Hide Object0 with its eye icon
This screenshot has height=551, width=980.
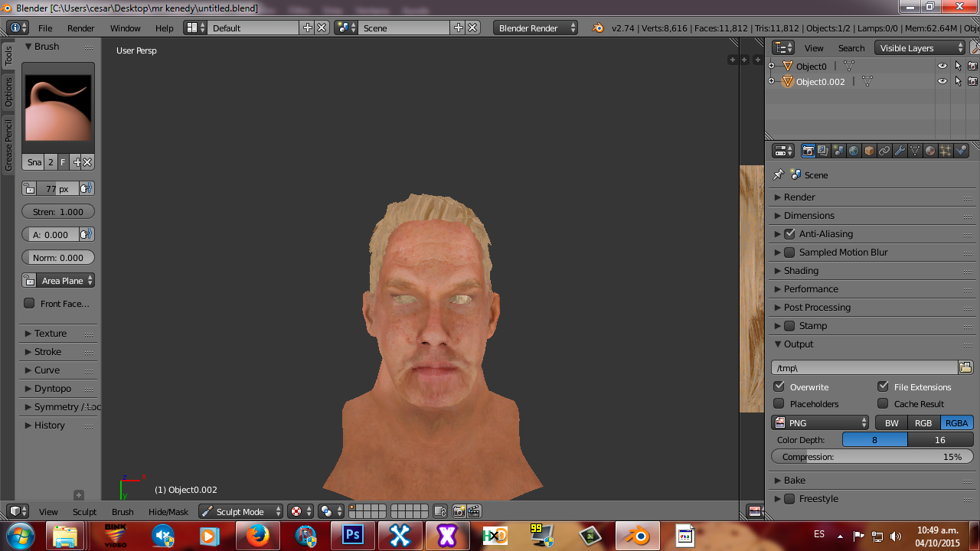tap(942, 66)
